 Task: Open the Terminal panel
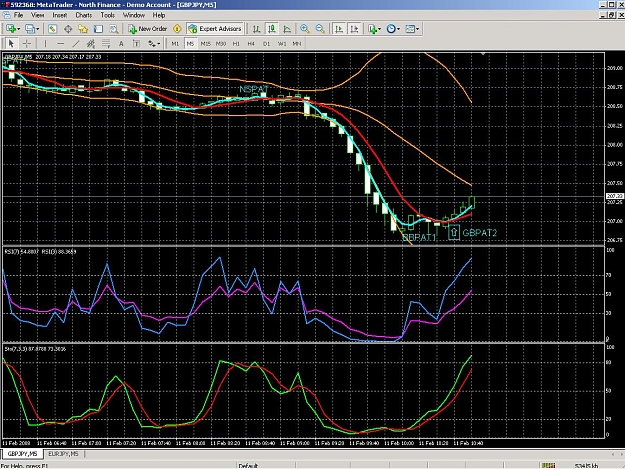click(x=98, y=29)
